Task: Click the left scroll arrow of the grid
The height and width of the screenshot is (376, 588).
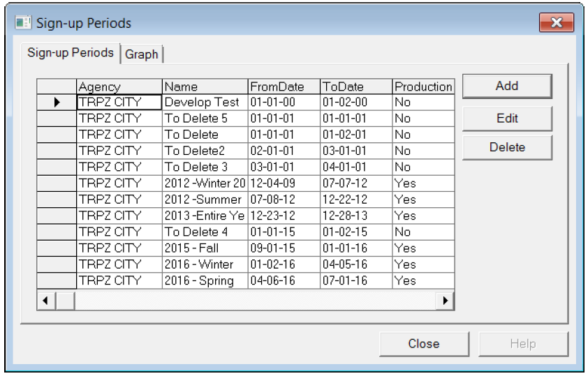Action: 46,301
